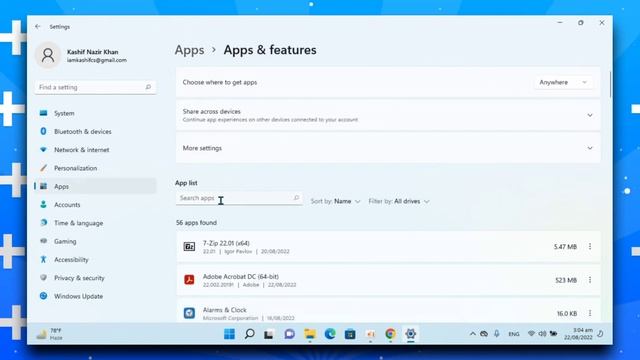Image resolution: width=640 pixels, height=360 pixels.
Task: Open the clock and date flyout
Action: point(578,333)
